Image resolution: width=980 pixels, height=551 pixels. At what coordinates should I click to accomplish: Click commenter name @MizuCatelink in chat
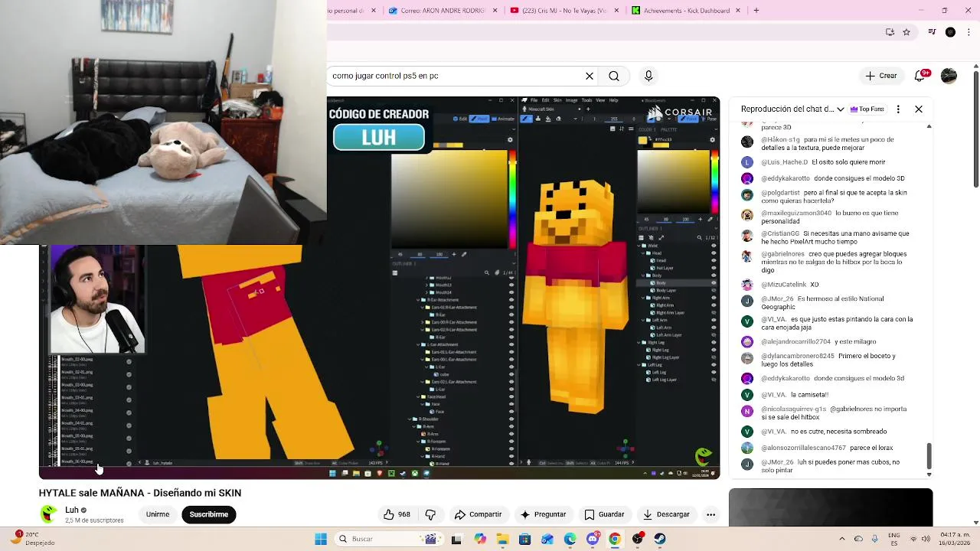click(784, 285)
